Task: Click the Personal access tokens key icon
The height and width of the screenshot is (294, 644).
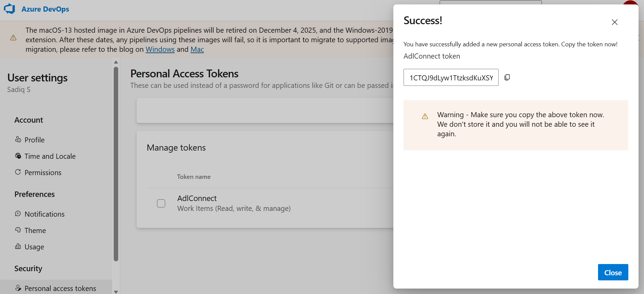Action: [18, 288]
